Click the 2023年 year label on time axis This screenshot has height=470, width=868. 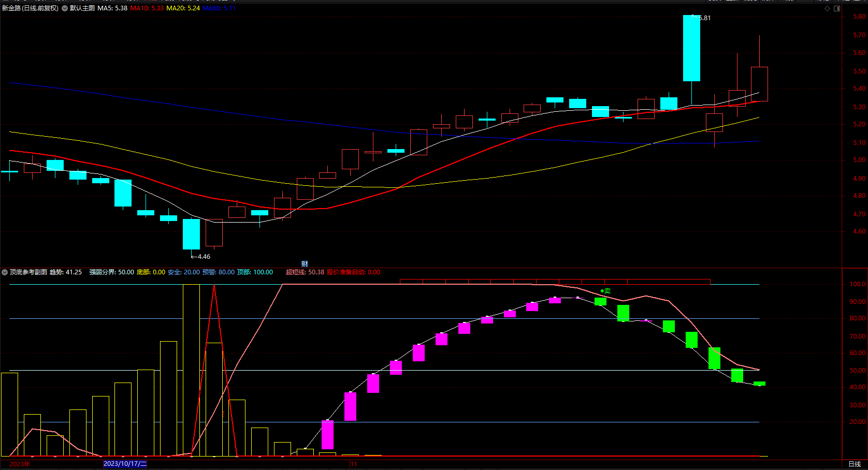click(x=20, y=464)
